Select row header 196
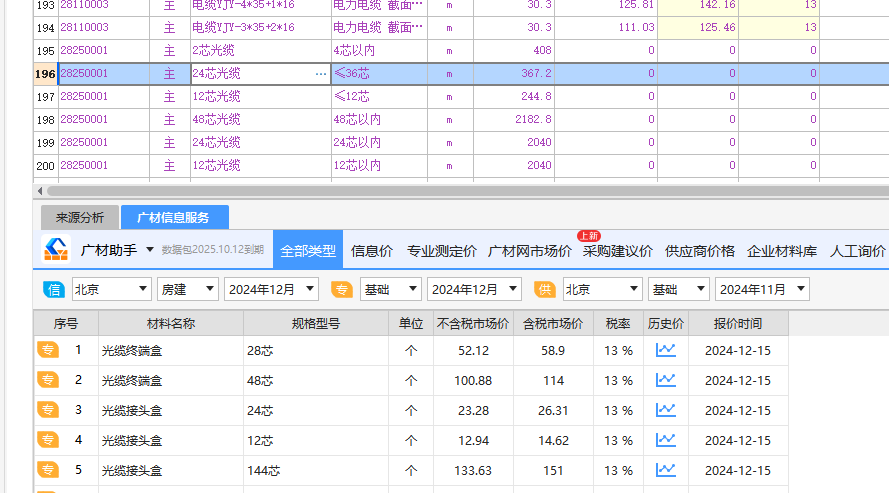 tap(45, 74)
